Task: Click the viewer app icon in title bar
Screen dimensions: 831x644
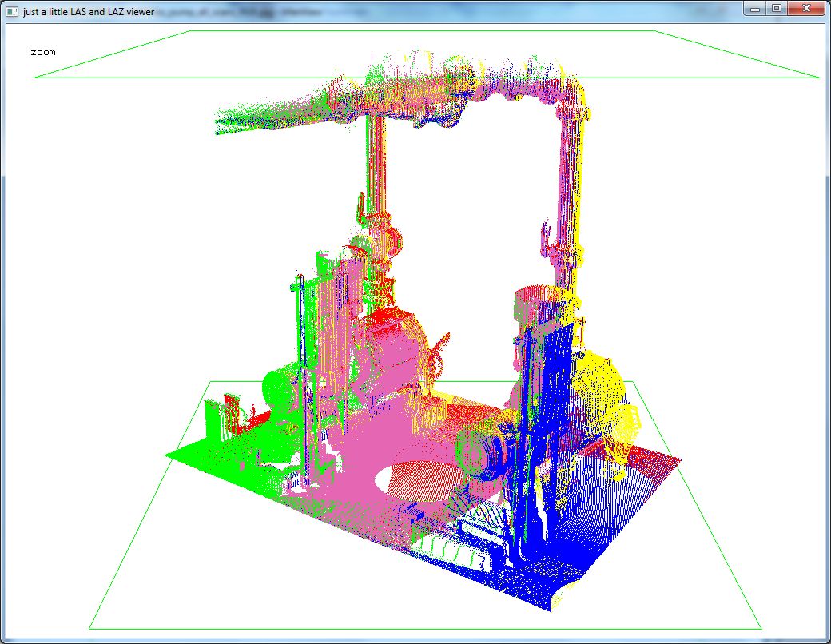Action: coord(12,11)
